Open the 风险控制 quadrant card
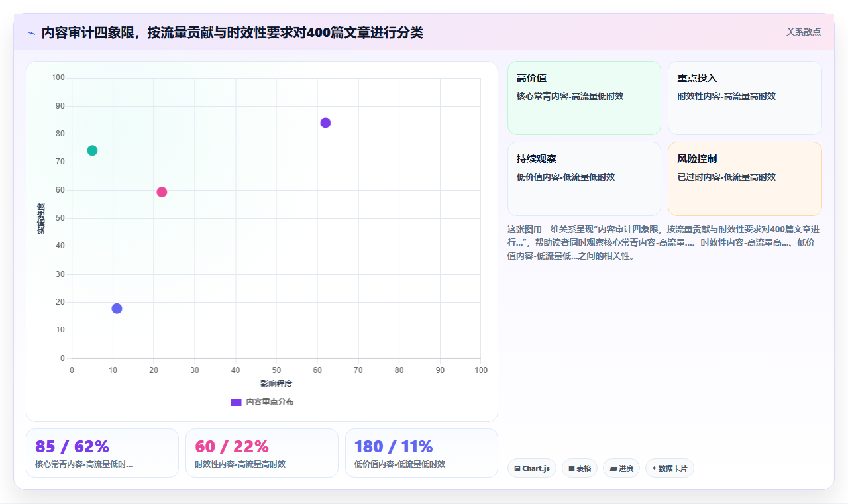Image resolution: width=848 pixels, height=504 pixels. [745, 179]
